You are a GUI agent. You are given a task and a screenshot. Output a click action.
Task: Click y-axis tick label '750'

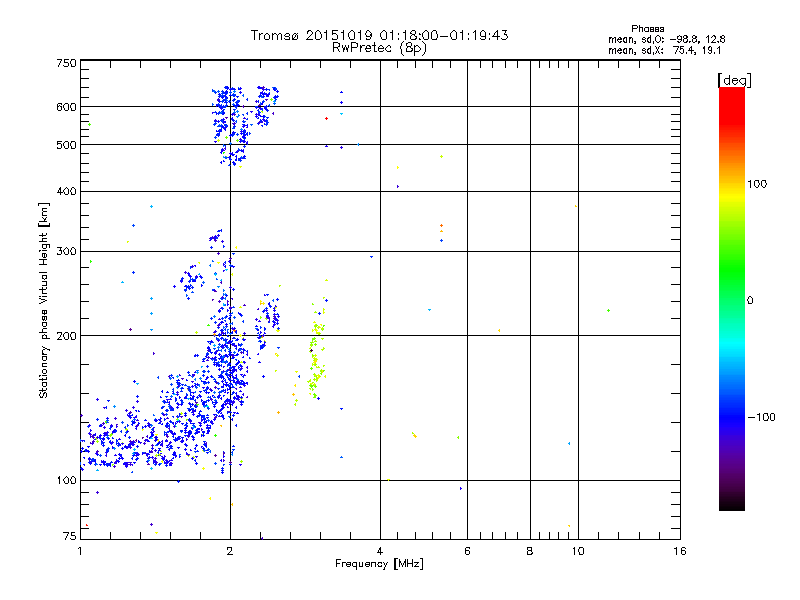66,63
